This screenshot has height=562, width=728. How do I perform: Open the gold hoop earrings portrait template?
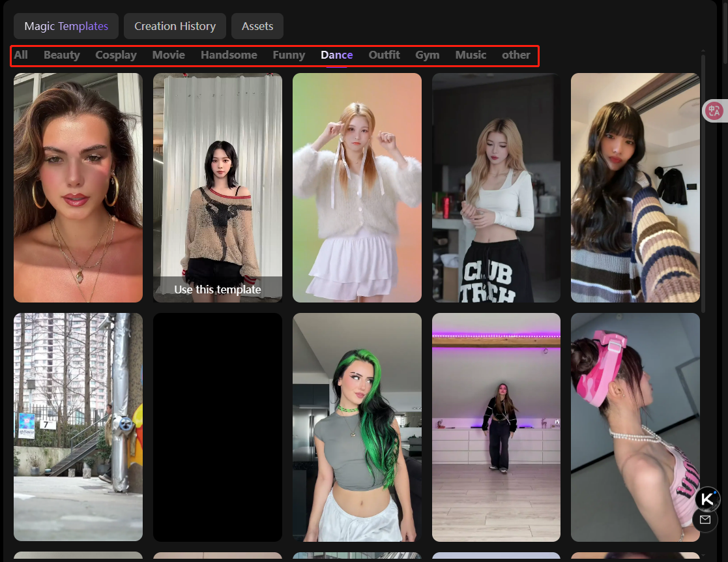78,188
